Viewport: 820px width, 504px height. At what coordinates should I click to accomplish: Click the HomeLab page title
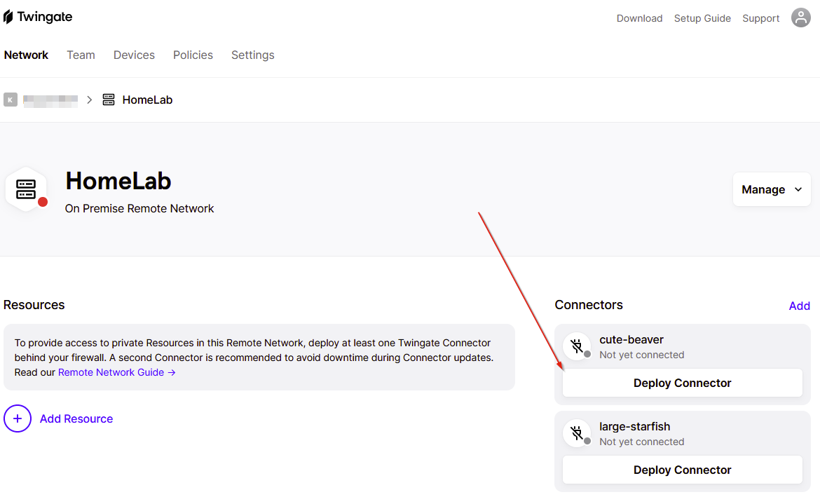tap(118, 181)
